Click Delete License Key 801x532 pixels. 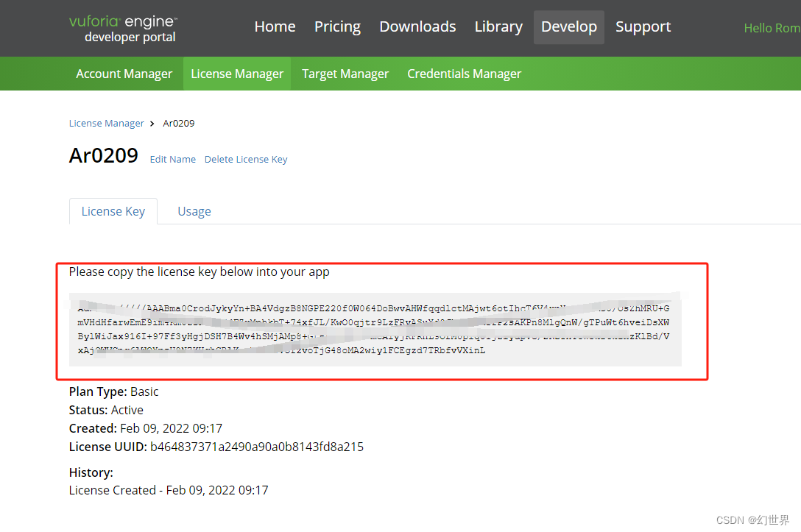(246, 159)
